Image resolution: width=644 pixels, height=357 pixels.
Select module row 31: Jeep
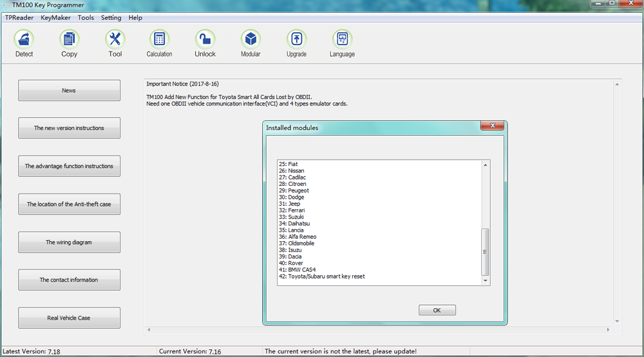click(x=290, y=203)
